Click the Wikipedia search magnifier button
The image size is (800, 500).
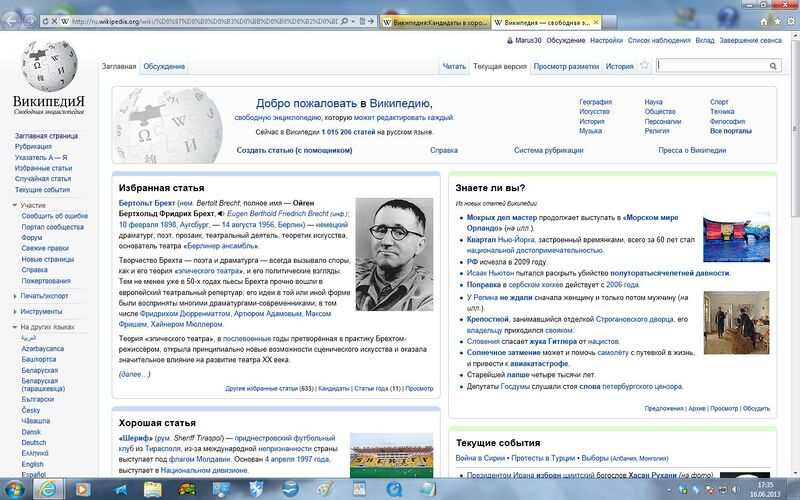click(773, 66)
